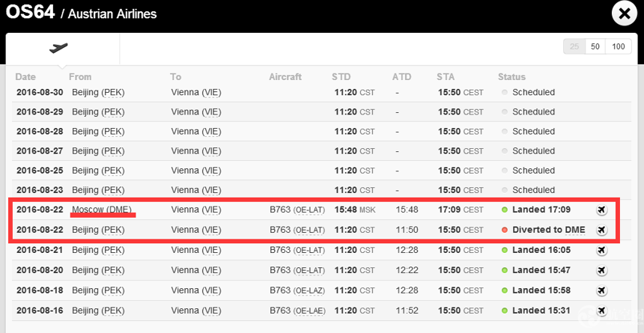Open playback icon for Landed 15:47 flight
Image resolution: width=644 pixels, height=333 pixels.
pos(602,270)
